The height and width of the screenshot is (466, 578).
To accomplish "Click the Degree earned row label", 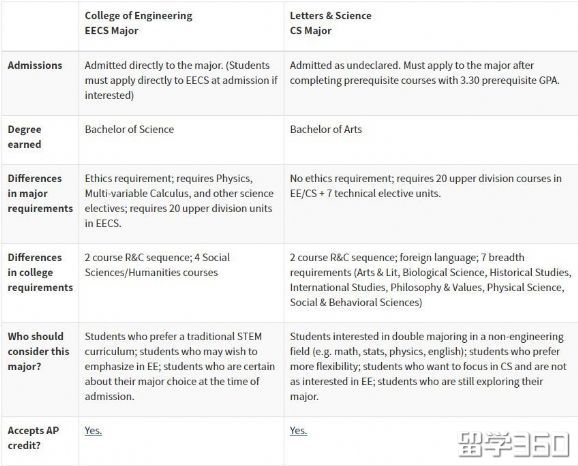I will (x=24, y=137).
